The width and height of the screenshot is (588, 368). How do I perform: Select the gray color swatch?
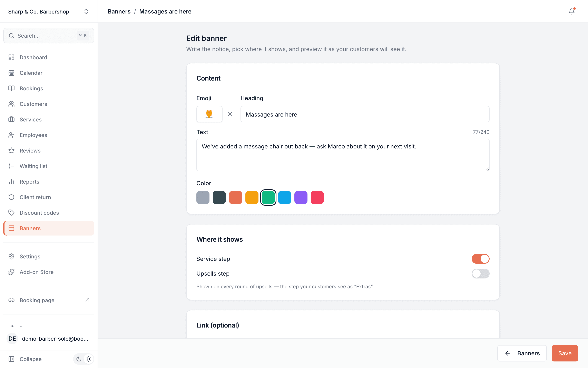pos(203,197)
